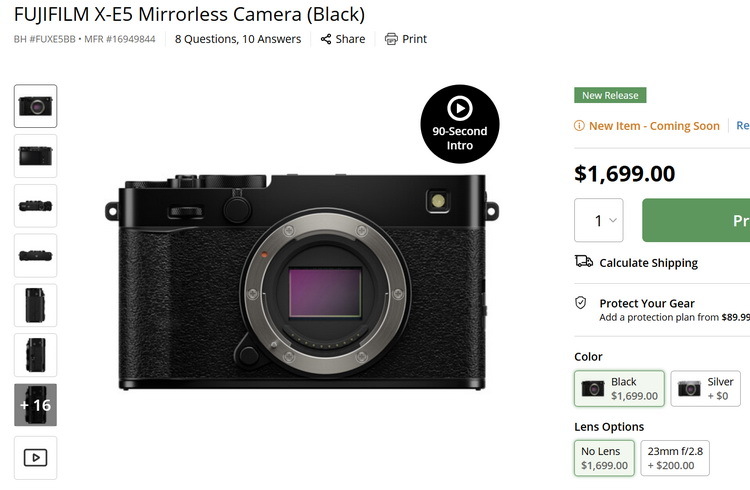Click the Print printer icon
750x490 pixels.
coord(391,39)
